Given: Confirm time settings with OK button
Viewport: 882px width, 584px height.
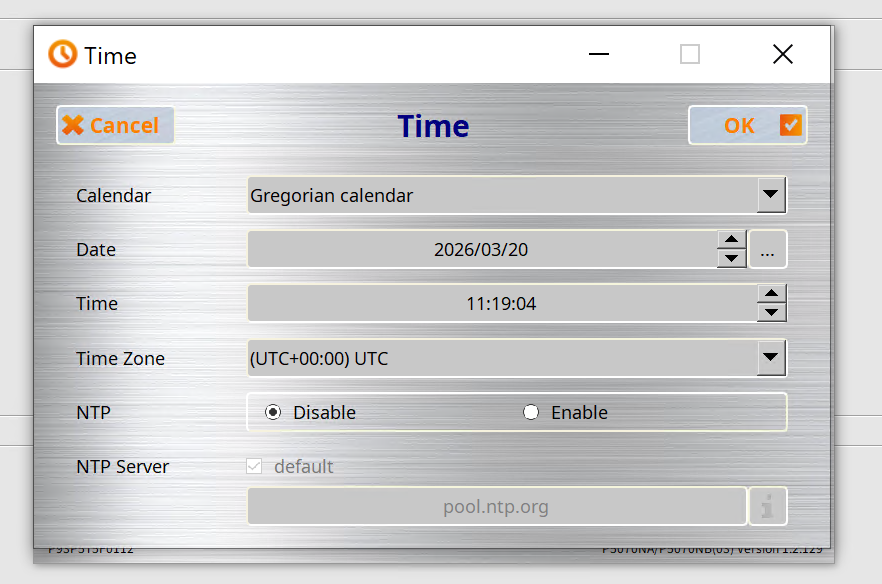Looking at the screenshot, I should [x=747, y=125].
